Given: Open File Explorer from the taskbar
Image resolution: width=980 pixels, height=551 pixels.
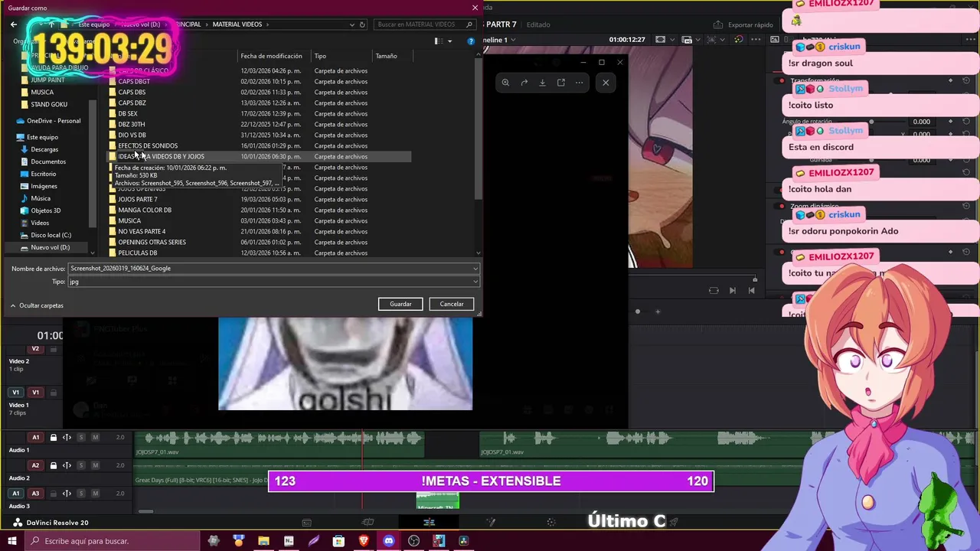Looking at the screenshot, I should tap(263, 541).
